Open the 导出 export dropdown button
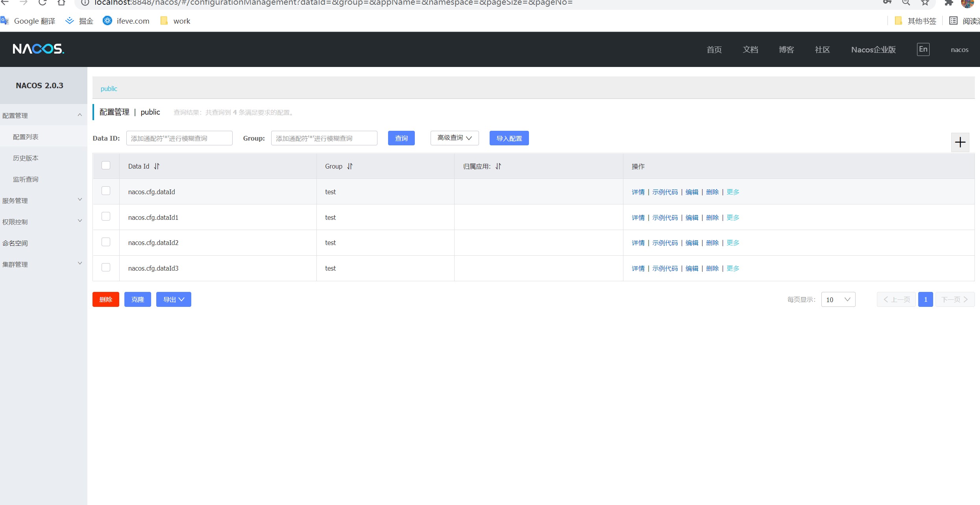 (x=174, y=299)
